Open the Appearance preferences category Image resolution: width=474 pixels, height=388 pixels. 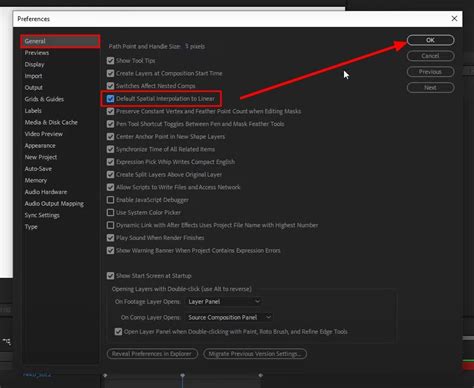point(40,146)
